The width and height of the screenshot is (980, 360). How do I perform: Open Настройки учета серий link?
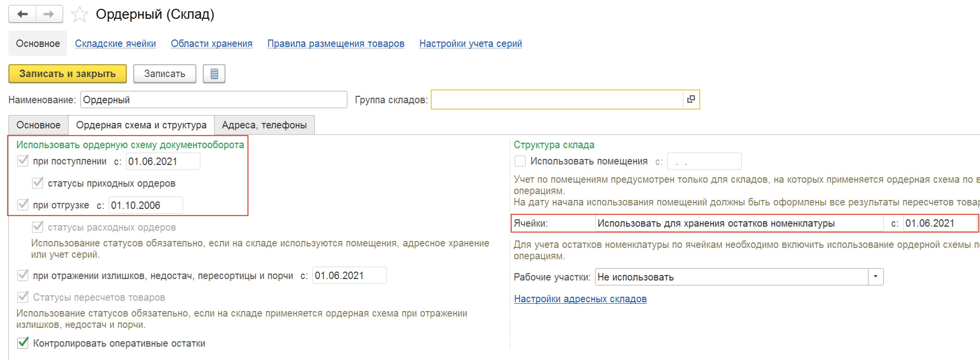tap(470, 43)
